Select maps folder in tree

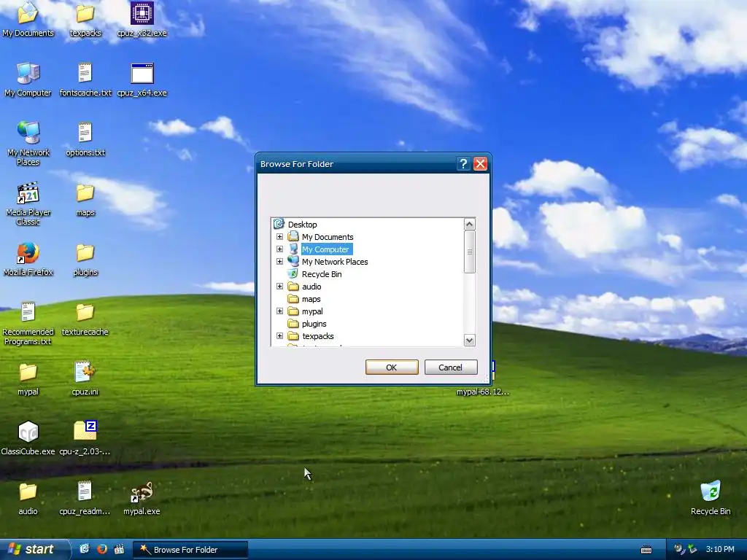coord(311,299)
